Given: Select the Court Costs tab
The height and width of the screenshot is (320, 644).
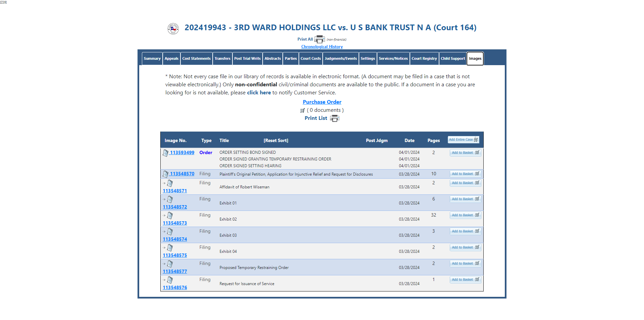Looking at the screenshot, I should click(x=311, y=58).
